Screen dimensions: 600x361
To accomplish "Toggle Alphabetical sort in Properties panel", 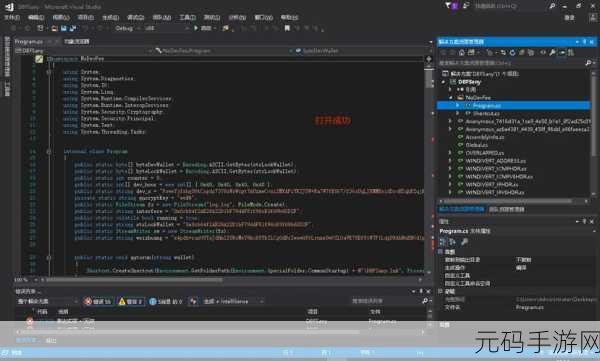I will pyautogui.click(x=452, y=242).
